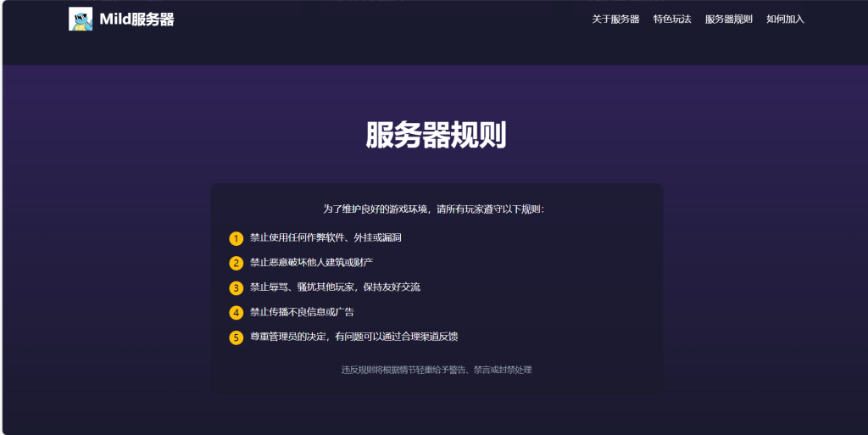The width and height of the screenshot is (868, 435).
Task: Go to the 特色玩法 section
Action: [672, 20]
